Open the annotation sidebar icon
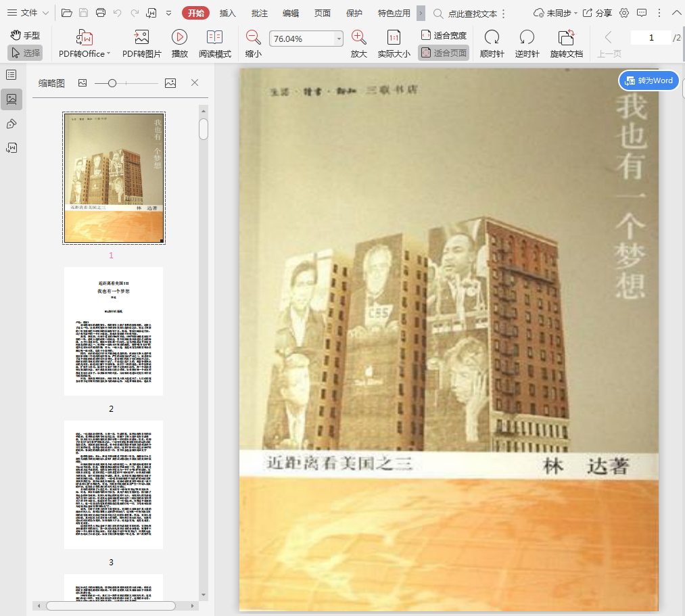The height and width of the screenshot is (616, 685). [11, 124]
